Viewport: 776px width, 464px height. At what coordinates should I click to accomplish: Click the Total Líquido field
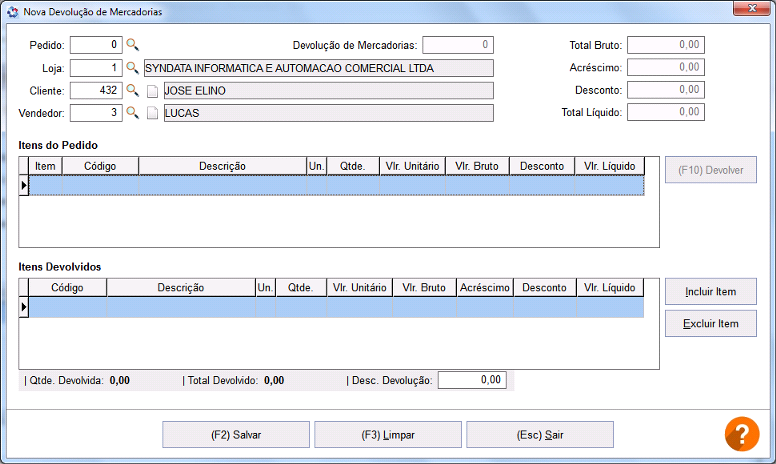point(666,112)
